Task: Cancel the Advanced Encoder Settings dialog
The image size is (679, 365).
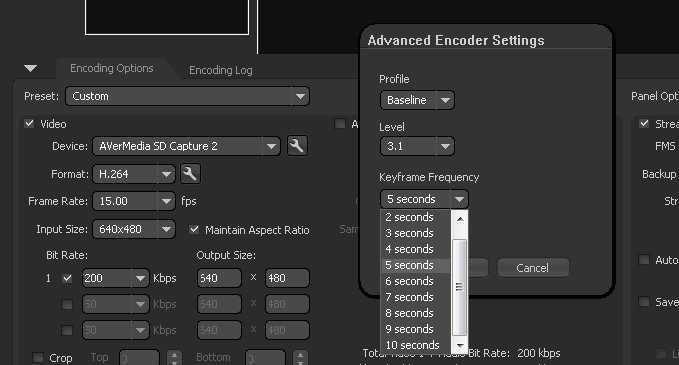Action: click(x=533, y=268)
